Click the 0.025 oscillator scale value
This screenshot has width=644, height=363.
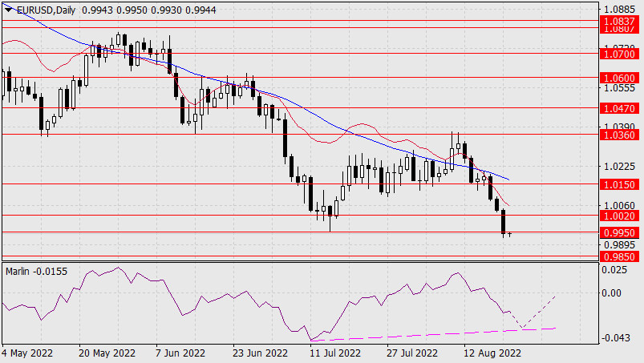(x=614, y=270)
